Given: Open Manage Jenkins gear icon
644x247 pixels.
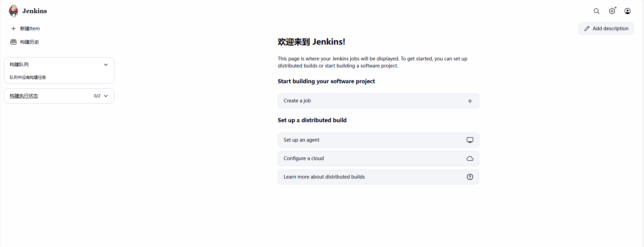Looking at the screenshot, I should (612, 11).
